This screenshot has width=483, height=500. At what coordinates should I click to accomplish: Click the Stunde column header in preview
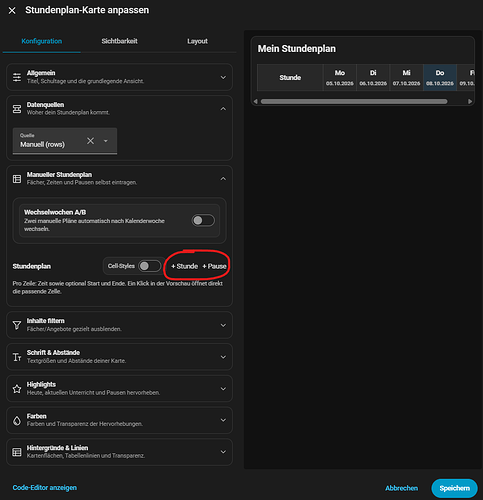click(x=290, y=78)
